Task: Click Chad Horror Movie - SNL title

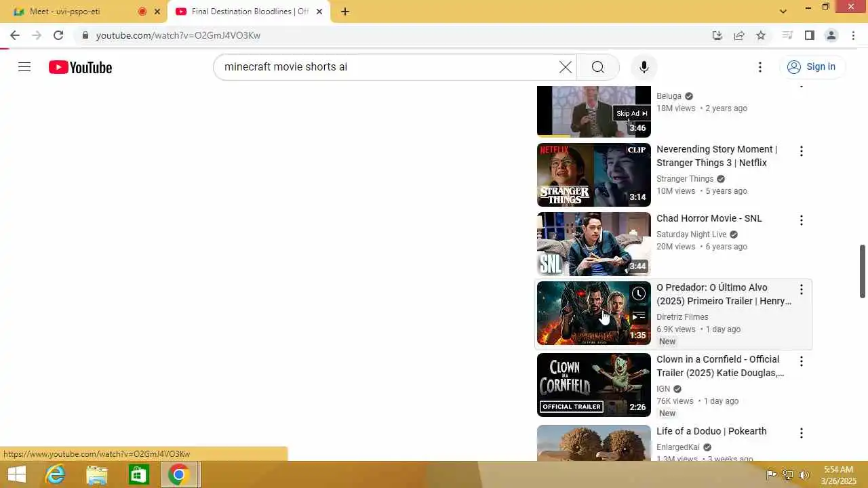Action: point(709,218)
